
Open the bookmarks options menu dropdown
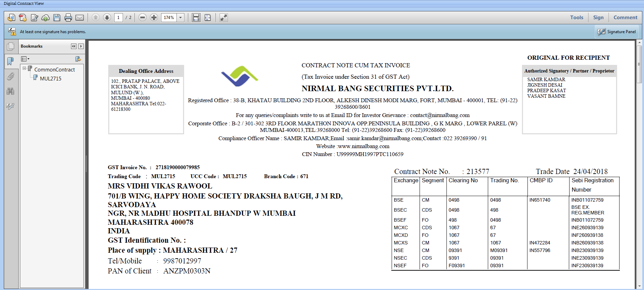pos(25,59)
